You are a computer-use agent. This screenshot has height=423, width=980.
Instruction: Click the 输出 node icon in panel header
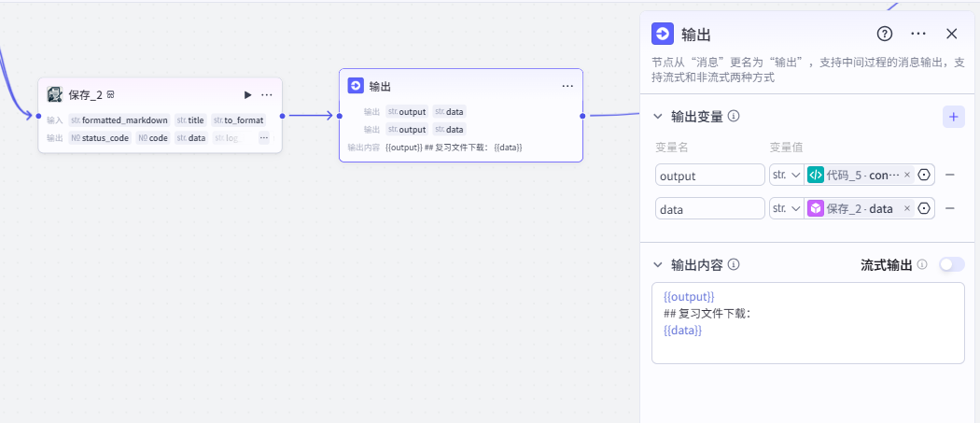click(x=663, y=34)
